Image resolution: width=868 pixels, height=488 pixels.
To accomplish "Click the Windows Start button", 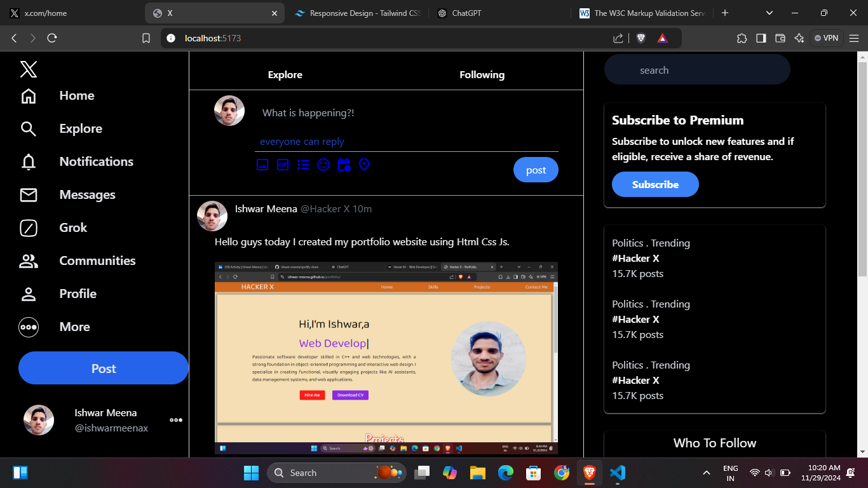I will 251,473.
